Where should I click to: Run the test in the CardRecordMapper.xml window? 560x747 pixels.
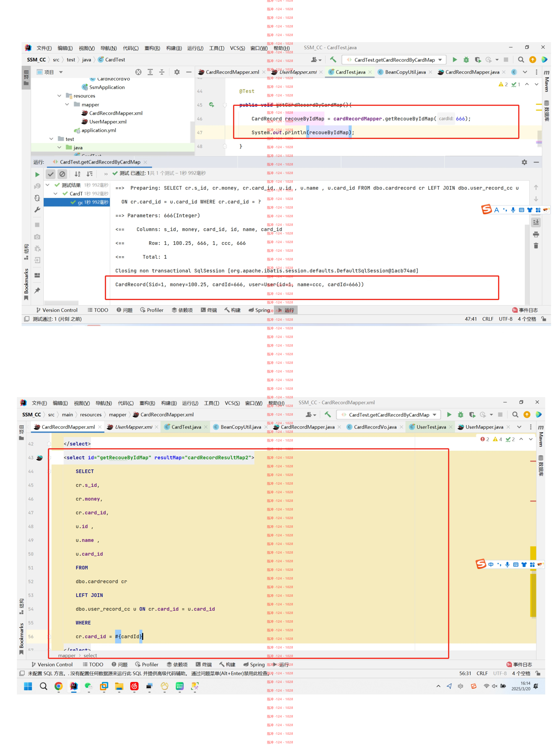pyautogui.click(x=449, y=414)
